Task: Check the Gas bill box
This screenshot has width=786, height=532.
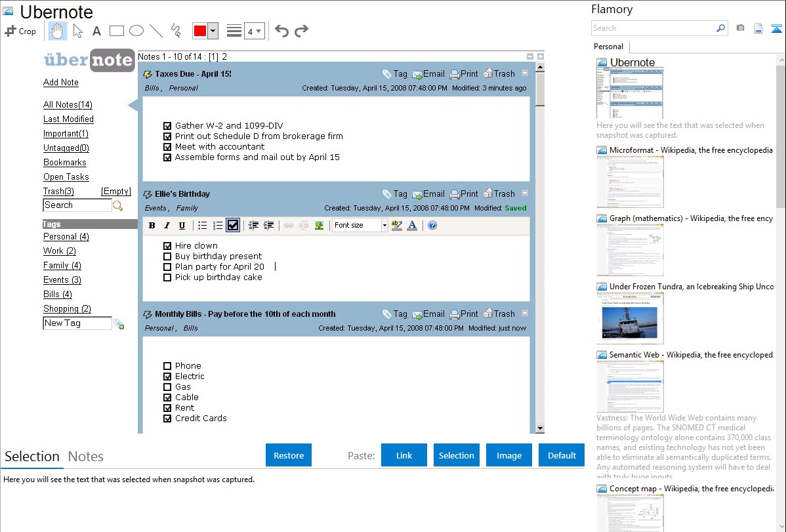Action: click(167, 387)
